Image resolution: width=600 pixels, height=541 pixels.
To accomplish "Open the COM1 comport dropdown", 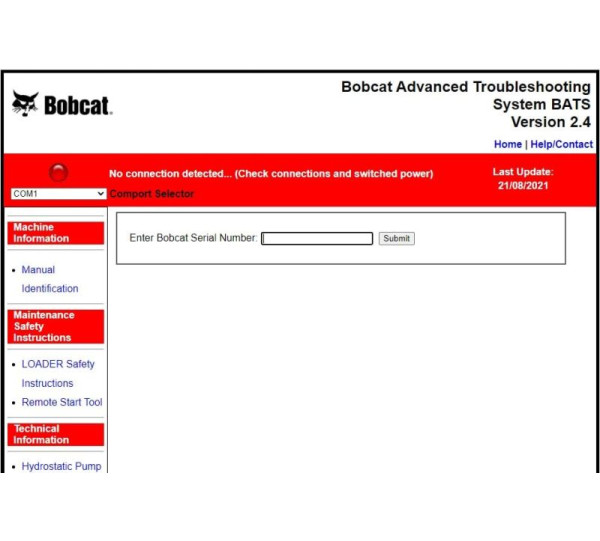I will tap(58, 193).
